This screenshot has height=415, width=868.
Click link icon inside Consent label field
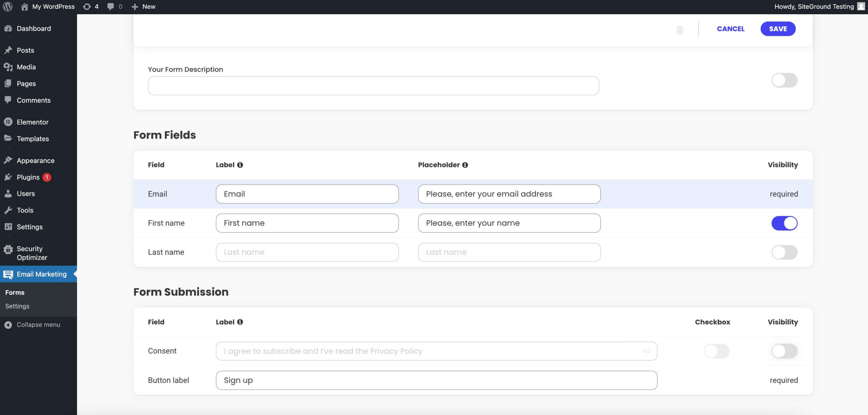click(x=646, y=351)
